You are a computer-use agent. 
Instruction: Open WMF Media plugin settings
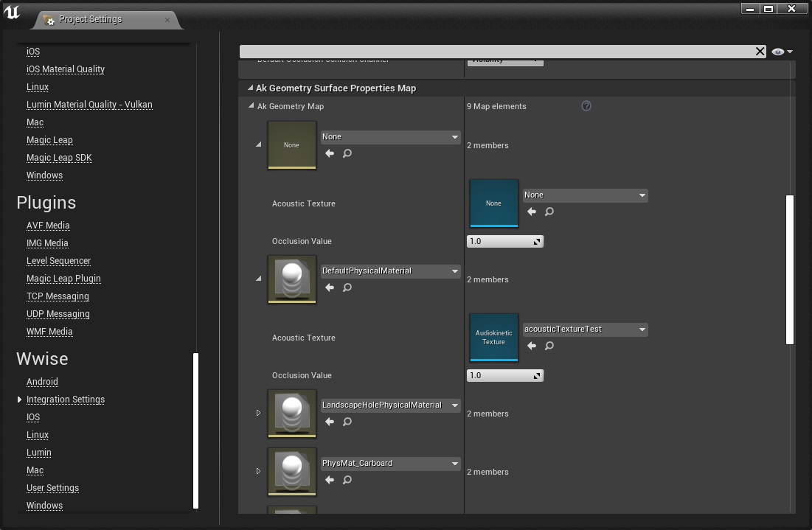click(x=49, y=331)
